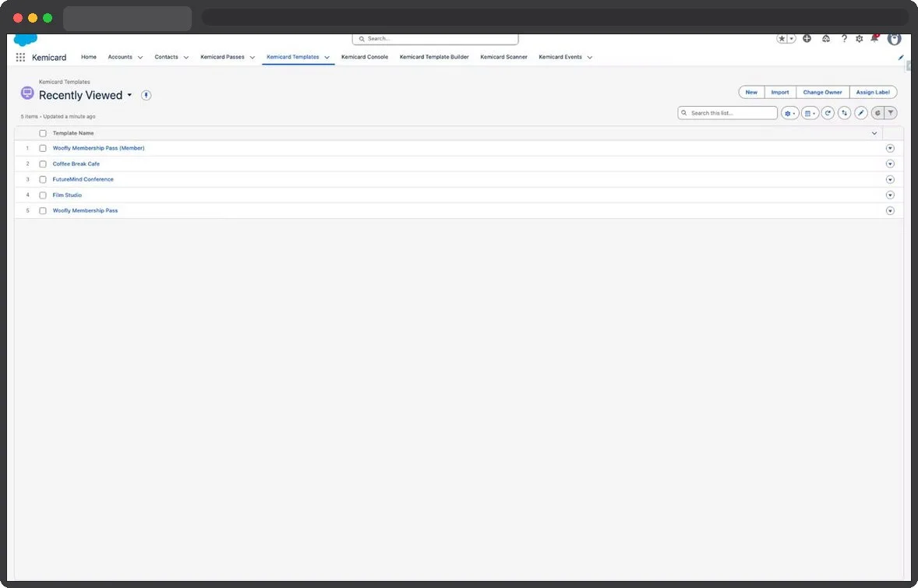Image resolution: width=918 pixels, height=588 pixels.
Task: Expand the Accounts tab chevron
Action: pos(140,58)
